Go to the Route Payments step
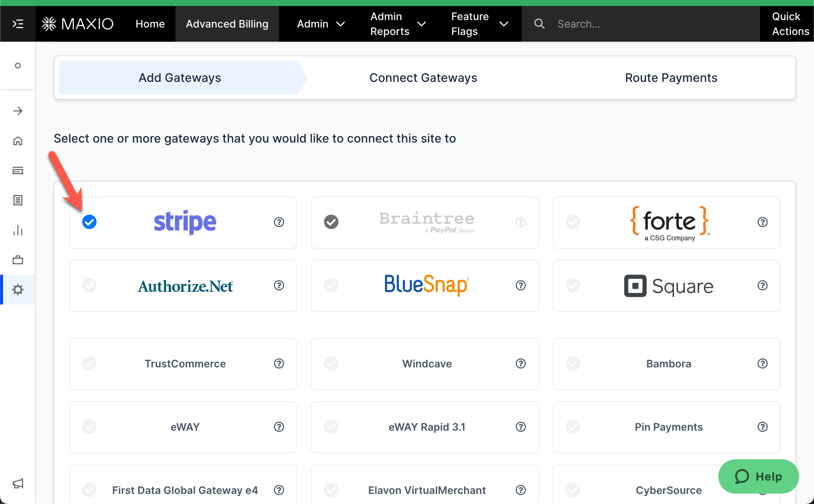814x504 pixels. tap(671, 78)
